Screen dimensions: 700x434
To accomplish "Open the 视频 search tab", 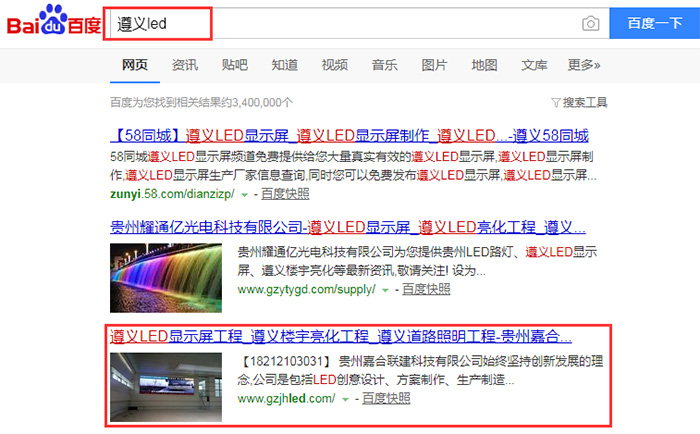I will click(x=334, y=65).
